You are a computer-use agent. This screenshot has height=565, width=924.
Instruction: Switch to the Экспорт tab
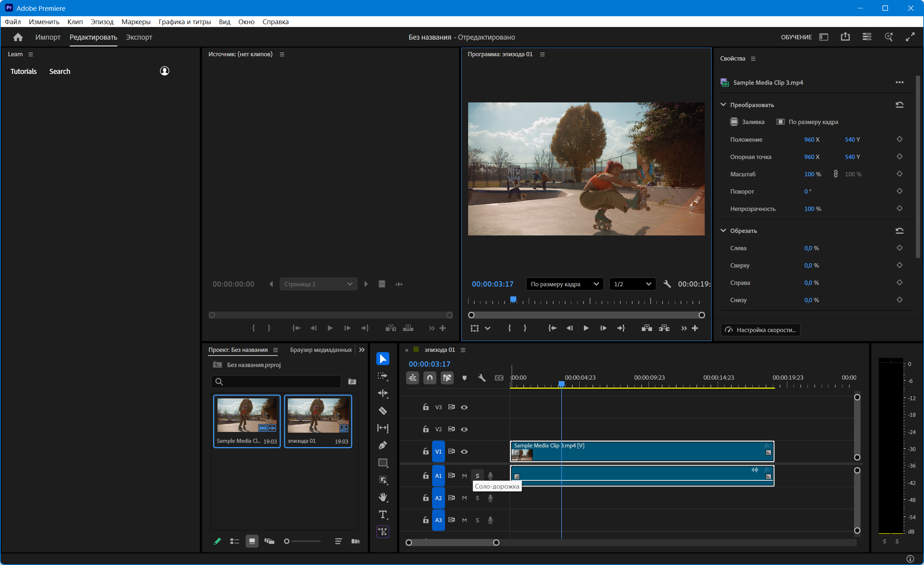(x=139, y=37)
